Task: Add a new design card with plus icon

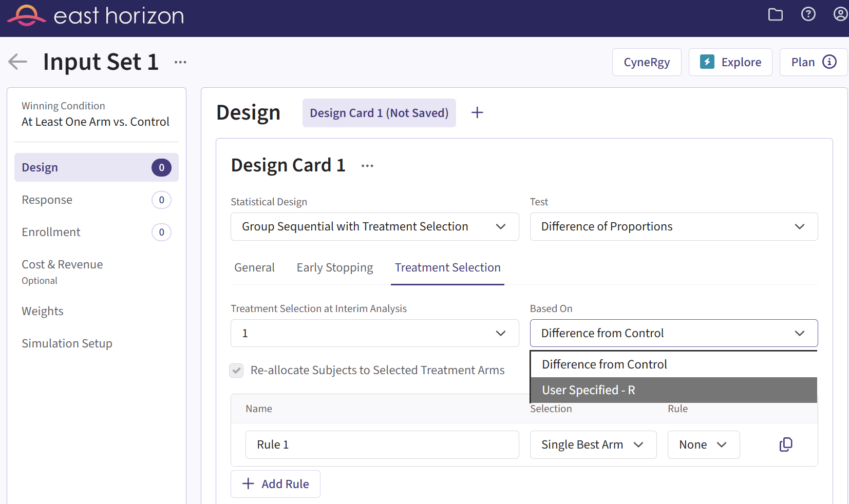Action: pyautogui.click(x=477, y=113)
